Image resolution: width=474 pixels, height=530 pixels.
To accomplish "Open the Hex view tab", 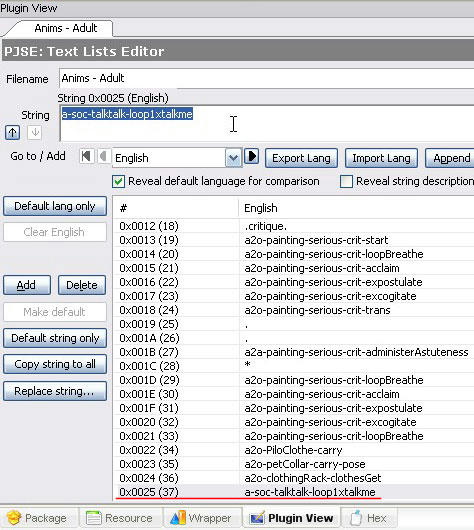I will tap(369, 518).
